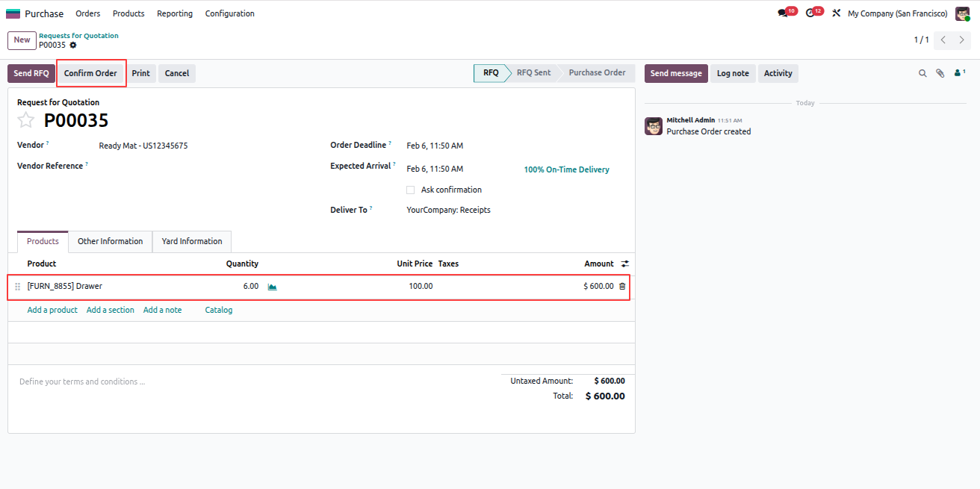Click the Confirm Order button
This screenshot has width=980, height=489.
click(90, 73)
